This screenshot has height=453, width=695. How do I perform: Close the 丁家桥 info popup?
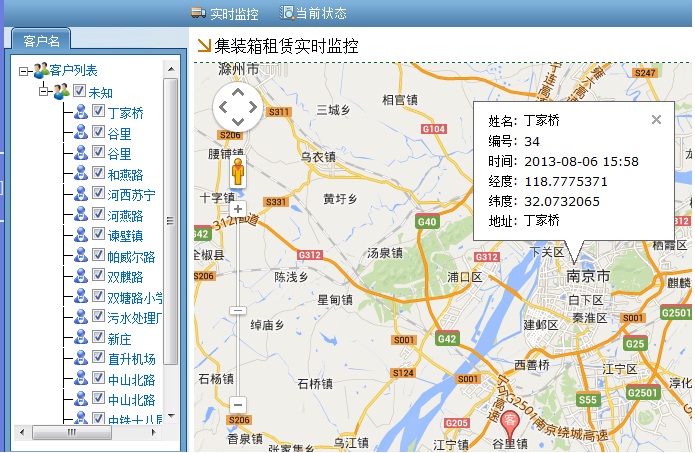(x=656, y=119)
